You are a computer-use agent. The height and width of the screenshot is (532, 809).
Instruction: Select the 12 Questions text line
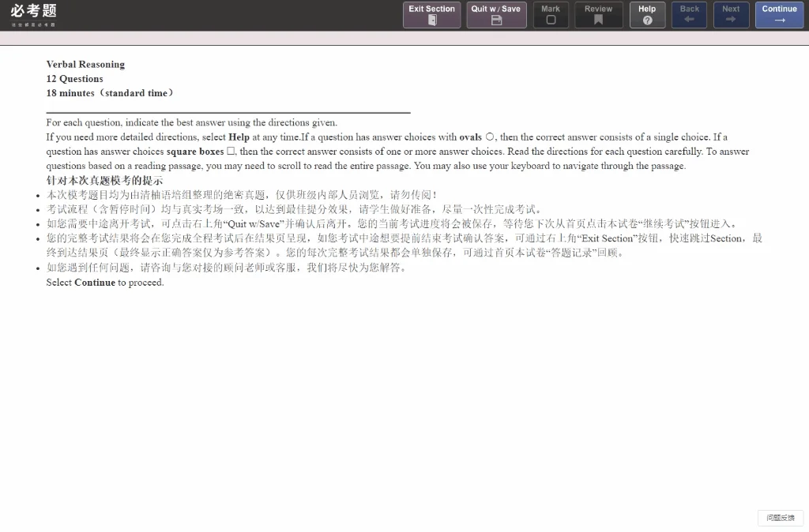pyautogui.click(x=75, y=79)
